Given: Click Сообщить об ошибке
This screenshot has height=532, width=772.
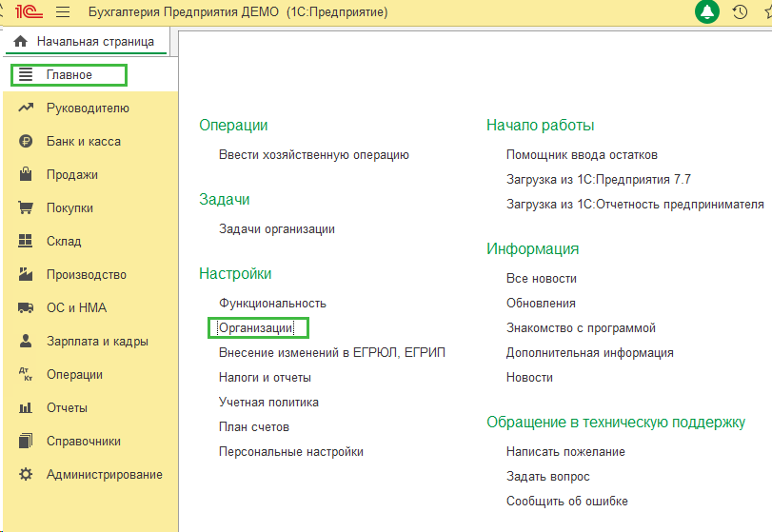Looking at the screenshot, I should pyautogui.click(x=567, y=501).
